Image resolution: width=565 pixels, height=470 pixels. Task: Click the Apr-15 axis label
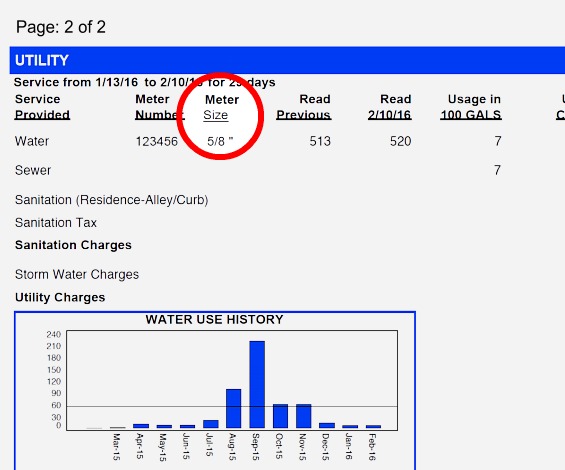click(x=139, y=446)
